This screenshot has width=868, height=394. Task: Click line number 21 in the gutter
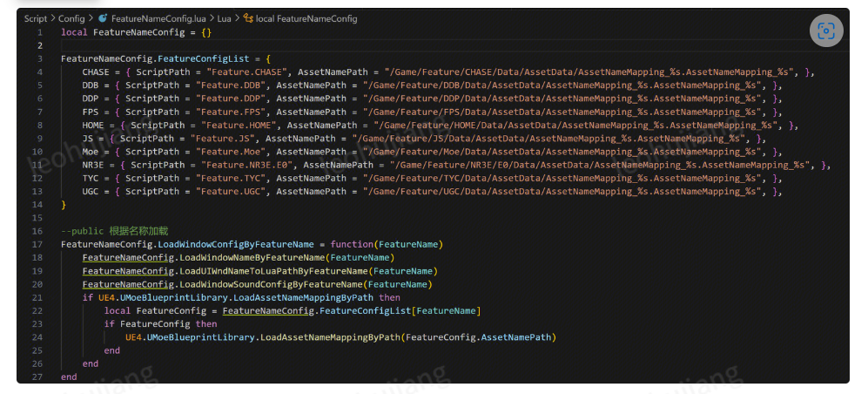(37, 297)
